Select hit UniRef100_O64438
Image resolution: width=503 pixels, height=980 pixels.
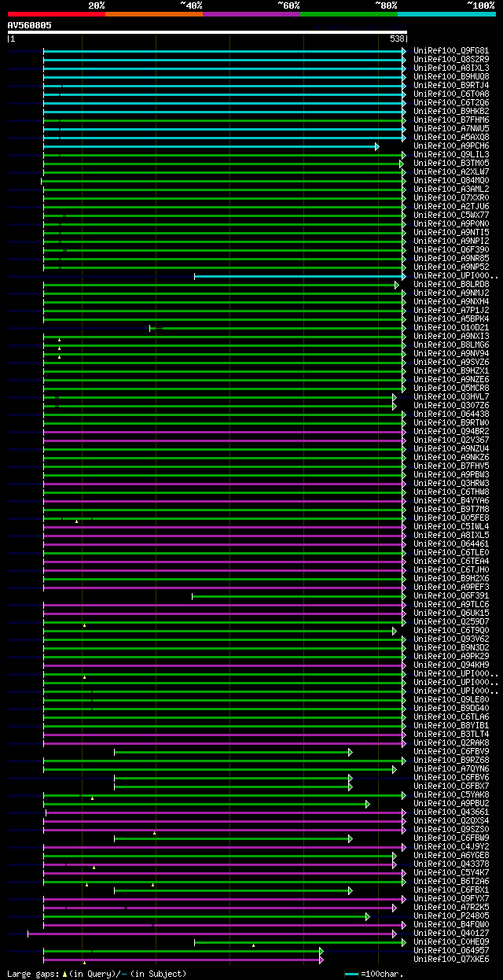451,414
